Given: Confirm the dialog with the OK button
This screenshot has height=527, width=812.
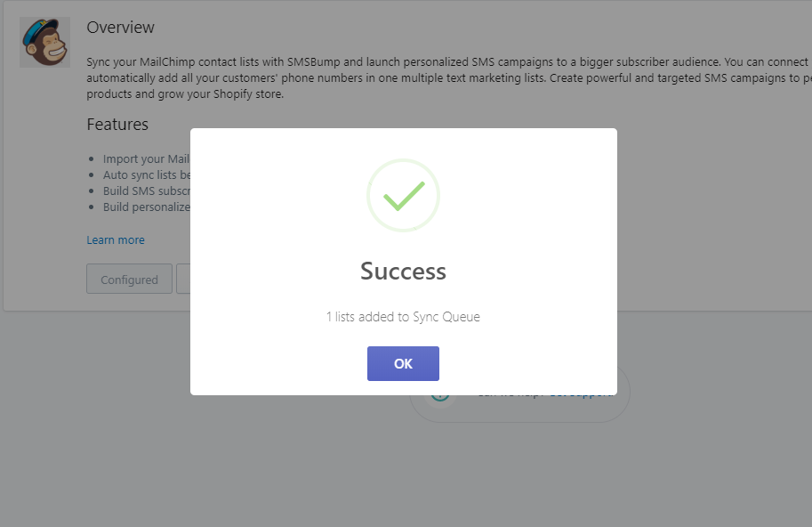Looking at the screenshot, I should (403, 363).
